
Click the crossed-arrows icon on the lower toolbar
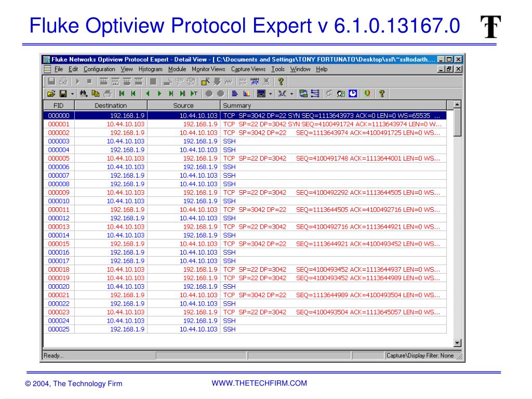pyautogui.click(x=282, y=94)
